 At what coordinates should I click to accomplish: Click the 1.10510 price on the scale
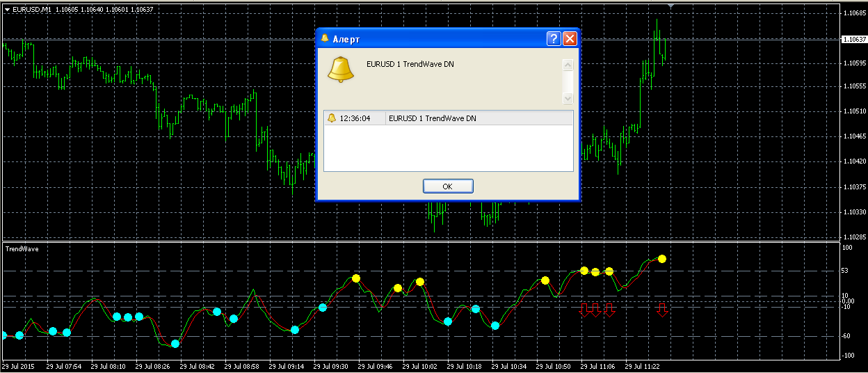click(x=853, y=111)
